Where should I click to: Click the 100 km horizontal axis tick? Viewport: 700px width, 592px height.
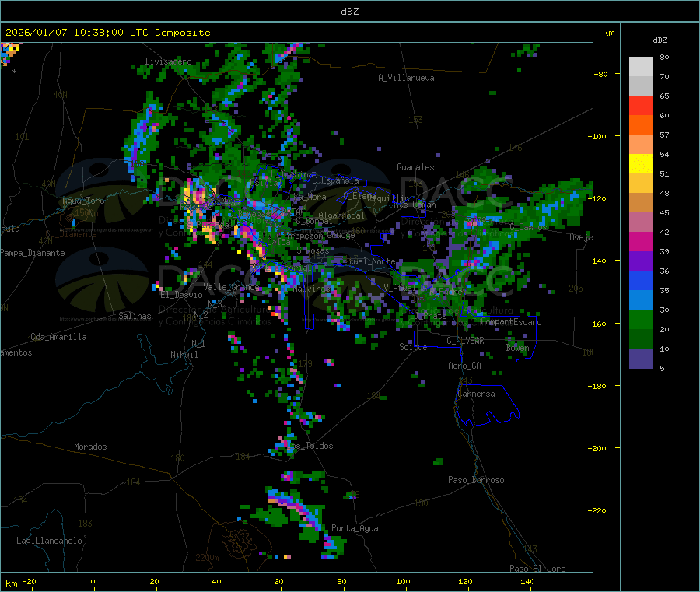click(403, 581)
